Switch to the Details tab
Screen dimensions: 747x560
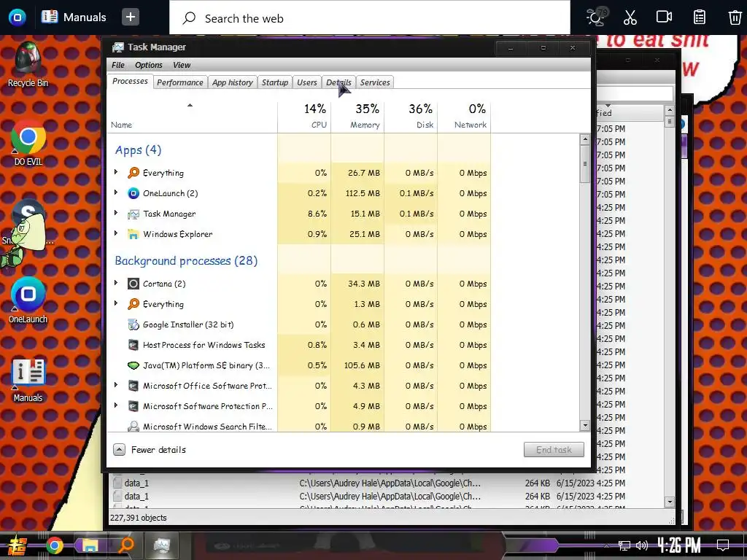tap(338, 82)
